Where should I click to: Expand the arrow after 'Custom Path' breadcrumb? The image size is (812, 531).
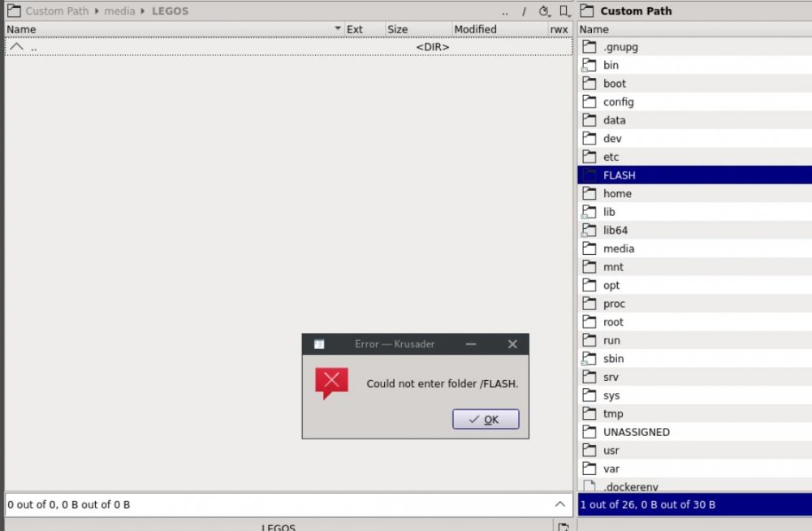[97, 11]
